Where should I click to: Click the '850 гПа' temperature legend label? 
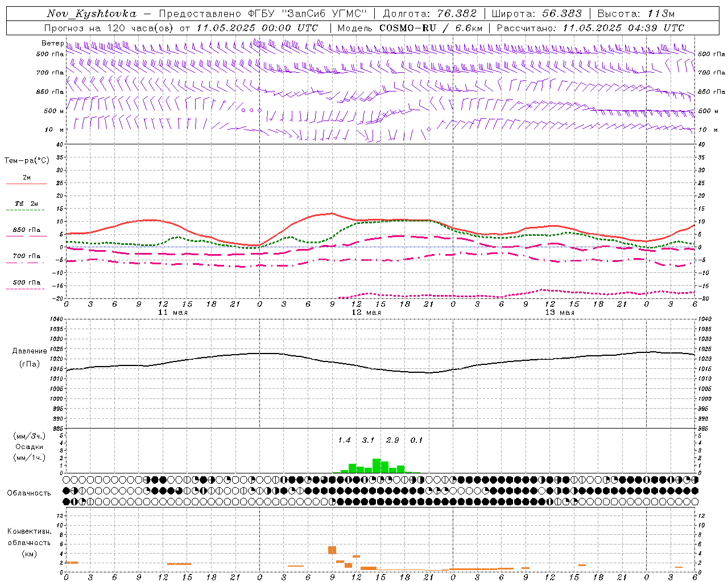pyautogui.click(x=26, y=230)
